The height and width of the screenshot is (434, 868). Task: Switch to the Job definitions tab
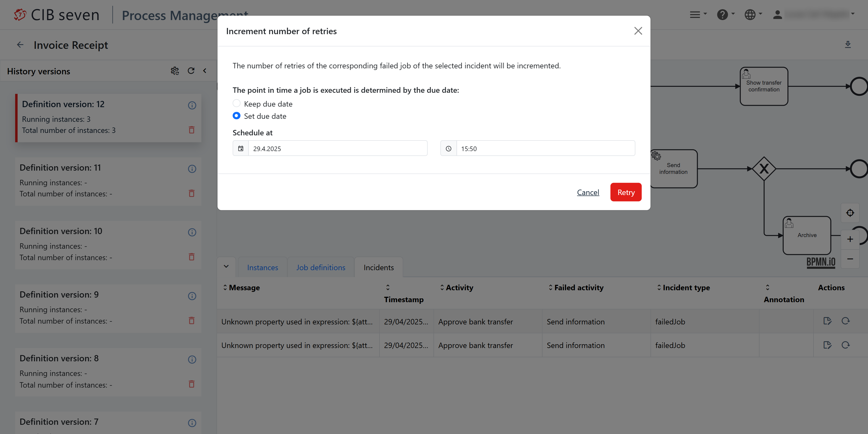coord(320,267)
